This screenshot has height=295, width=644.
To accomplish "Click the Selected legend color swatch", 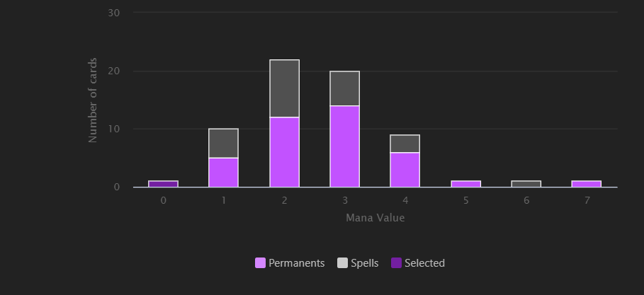I will tap(396, 263).
